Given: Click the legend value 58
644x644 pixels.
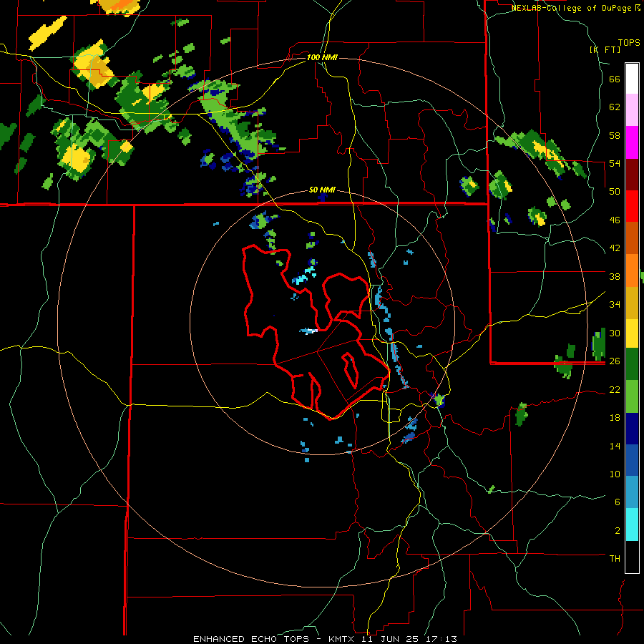Looking at the screenshot, I should (x=615, y=135).
